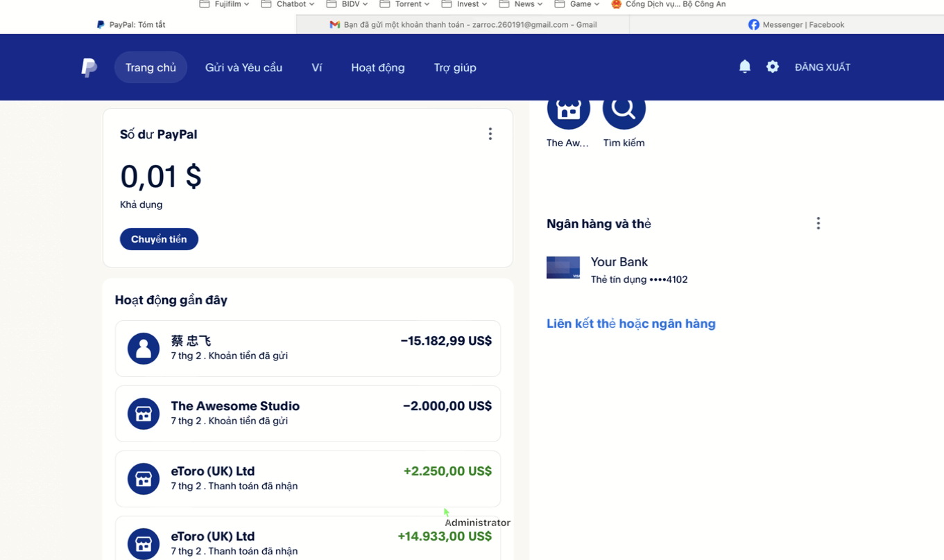Open the Trợ giúp menu item
This screenshot has width=944, height=560.
[x=455, y=67]
